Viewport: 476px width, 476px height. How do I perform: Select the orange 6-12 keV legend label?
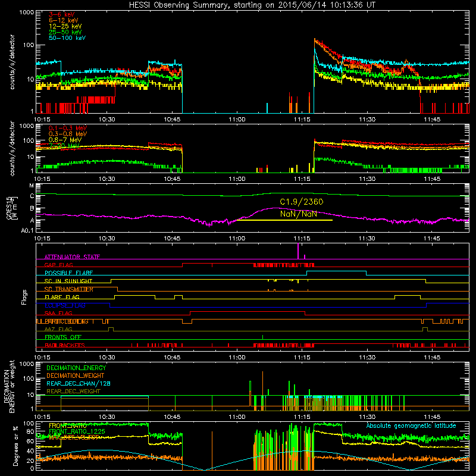click(x=63, y=20)
